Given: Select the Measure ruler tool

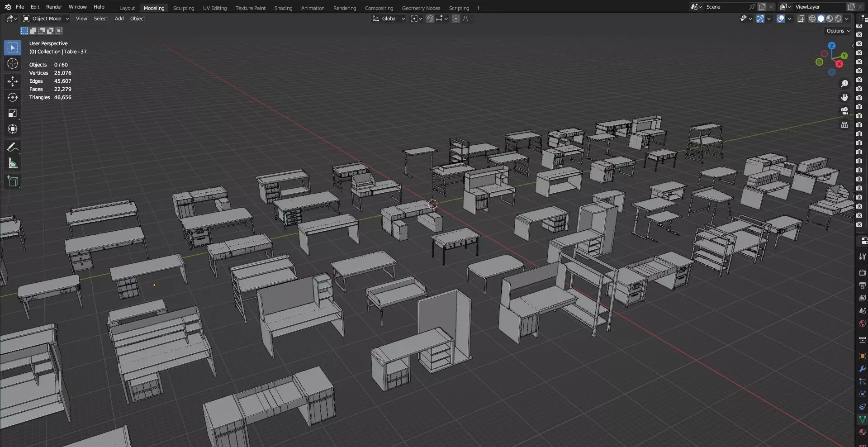Looking at the screenshot, I should tap(13, 163).
